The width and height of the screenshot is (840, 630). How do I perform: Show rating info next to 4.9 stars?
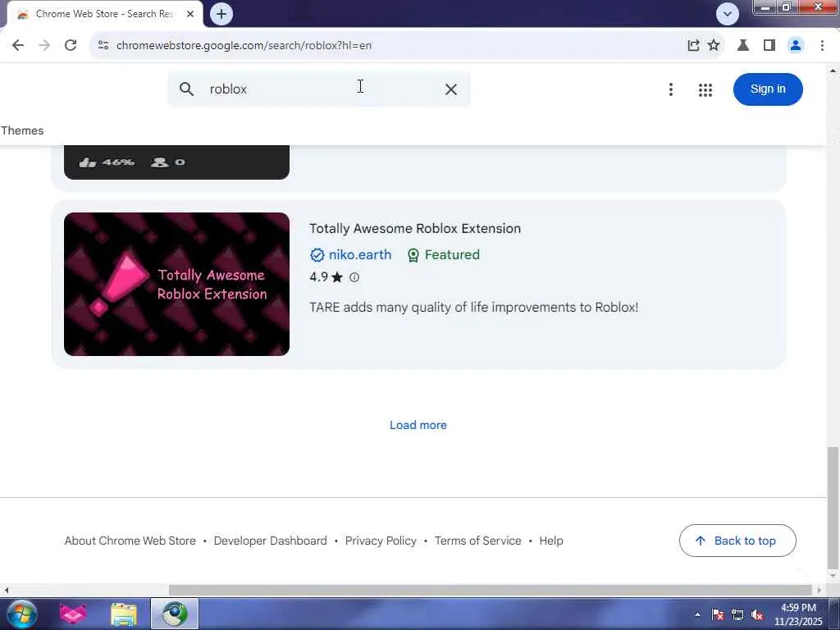point(354,277)
